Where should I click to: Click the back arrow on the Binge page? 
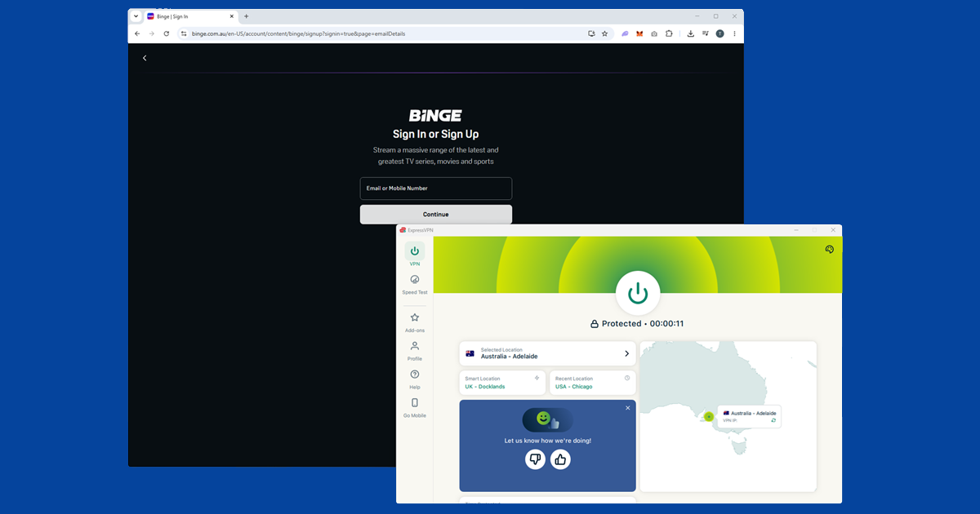point(145,58)
